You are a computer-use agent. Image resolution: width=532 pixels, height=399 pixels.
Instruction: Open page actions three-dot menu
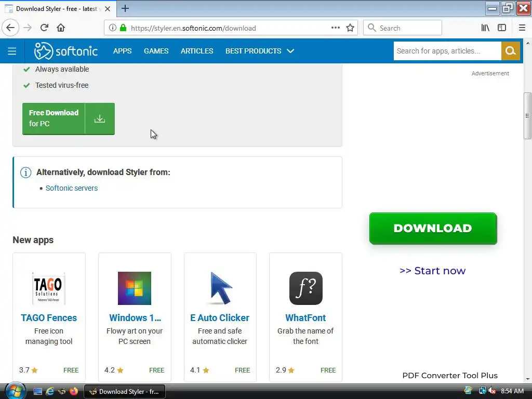click(x=335, y=28)
